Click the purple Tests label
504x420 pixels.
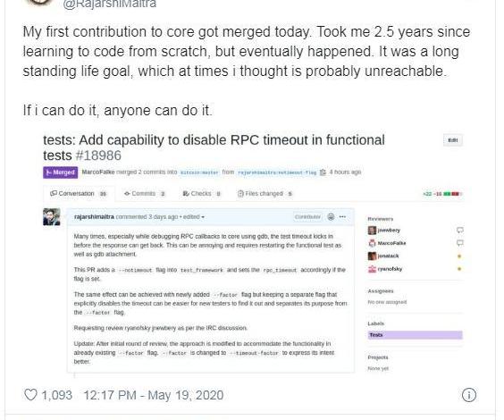(415, 335)
